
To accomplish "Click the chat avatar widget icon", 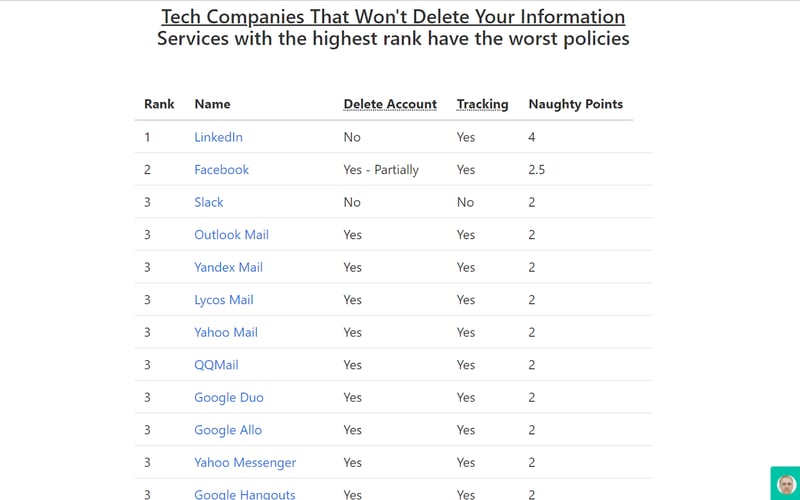I will click(x=786, y=483).
